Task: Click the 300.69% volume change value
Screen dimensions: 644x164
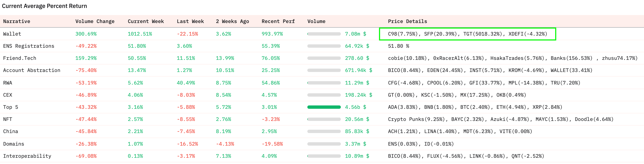Action: click(x=86, y=34)
